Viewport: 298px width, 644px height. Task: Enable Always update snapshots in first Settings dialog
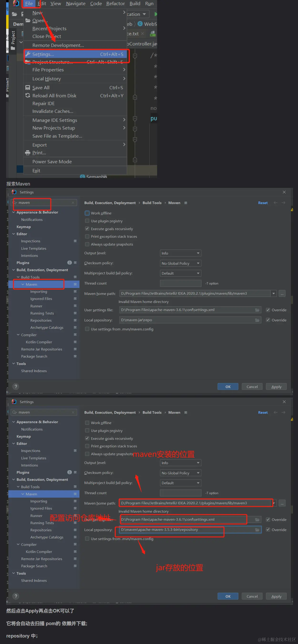[x=87, y=244]
